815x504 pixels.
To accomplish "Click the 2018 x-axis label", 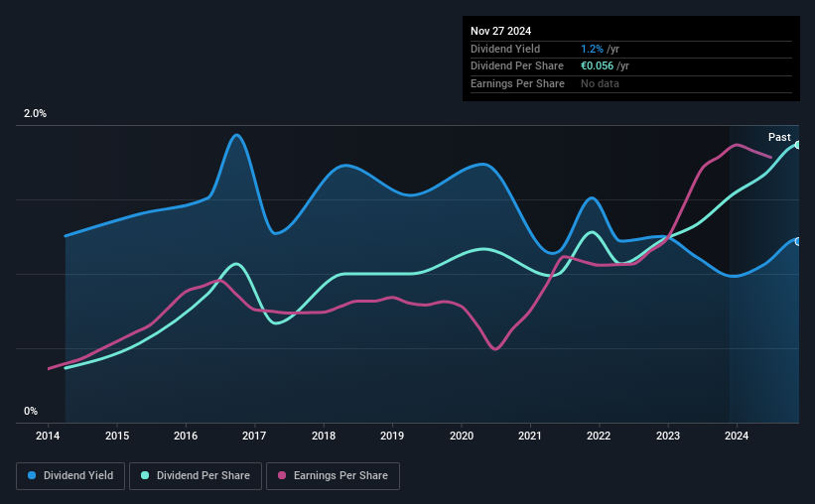I will click(324, 436).
